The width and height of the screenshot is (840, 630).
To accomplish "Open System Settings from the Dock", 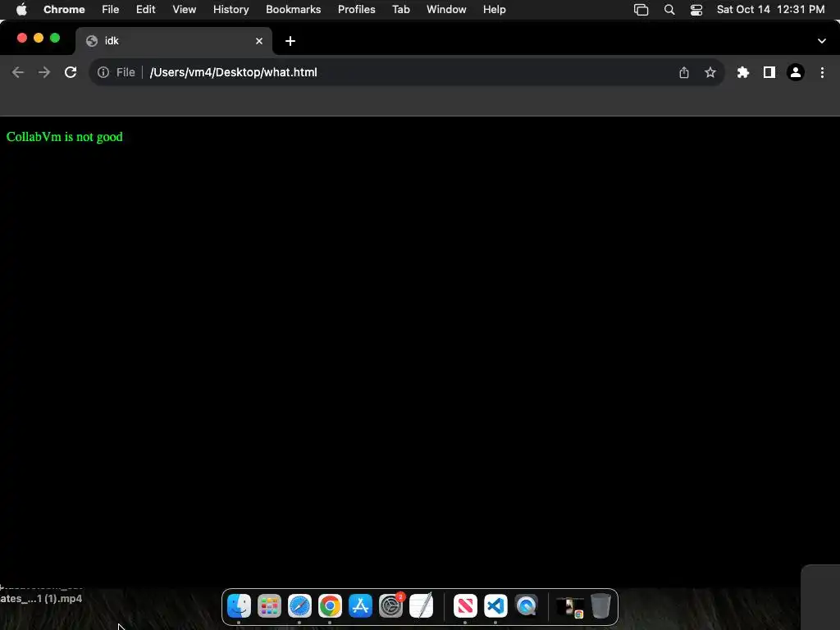I will tap(391, 606).
